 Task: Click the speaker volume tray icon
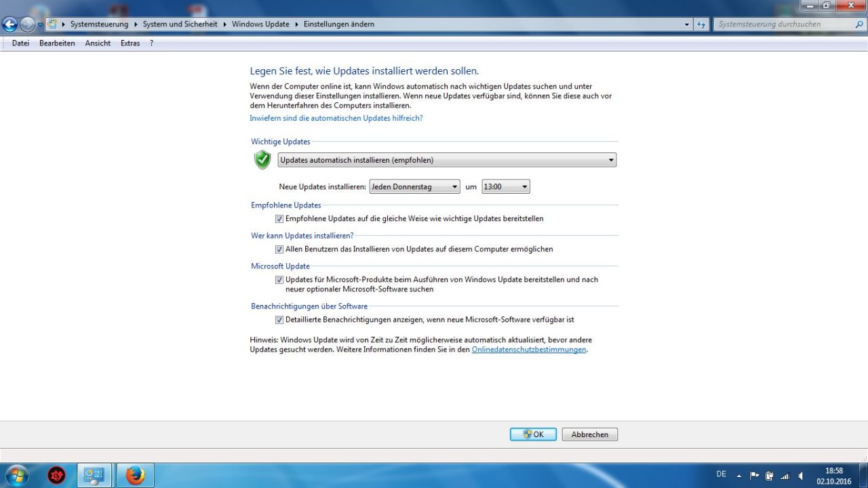(x=801, y=476)
